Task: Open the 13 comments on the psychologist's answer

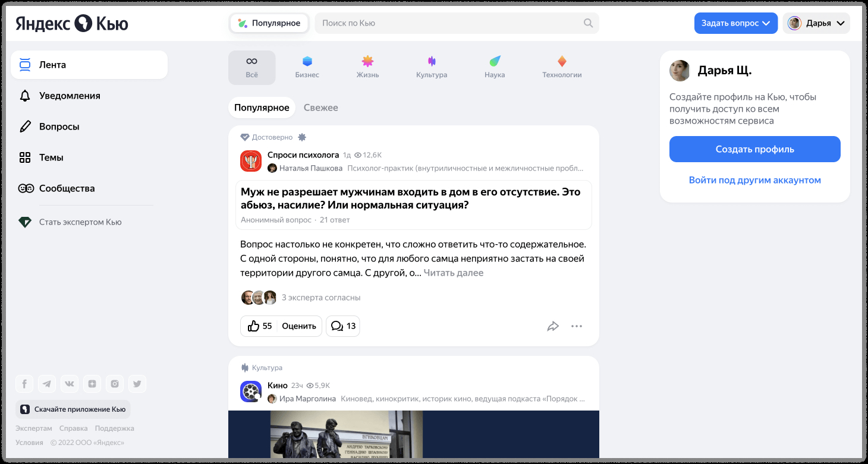Action: 343,326
